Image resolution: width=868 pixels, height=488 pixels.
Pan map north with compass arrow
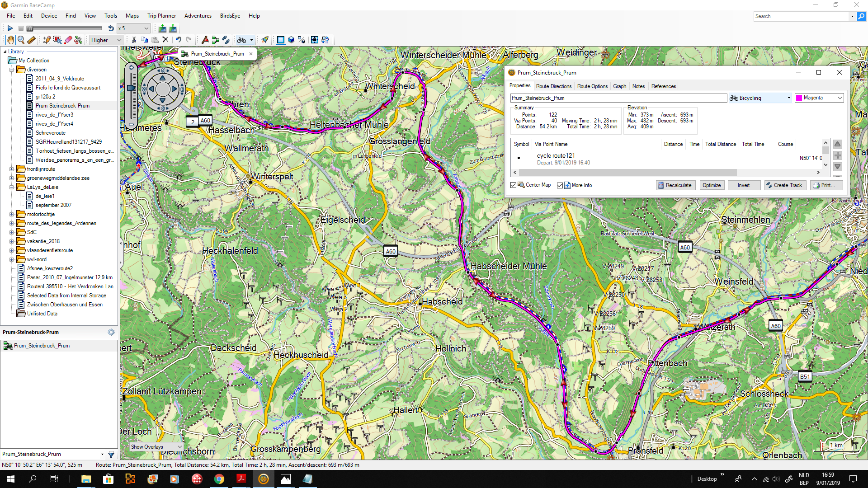(163, 78)
